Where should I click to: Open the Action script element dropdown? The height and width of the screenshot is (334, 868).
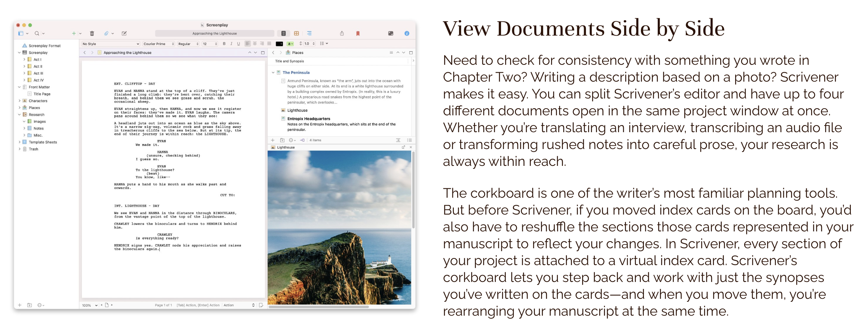point(239,306)
